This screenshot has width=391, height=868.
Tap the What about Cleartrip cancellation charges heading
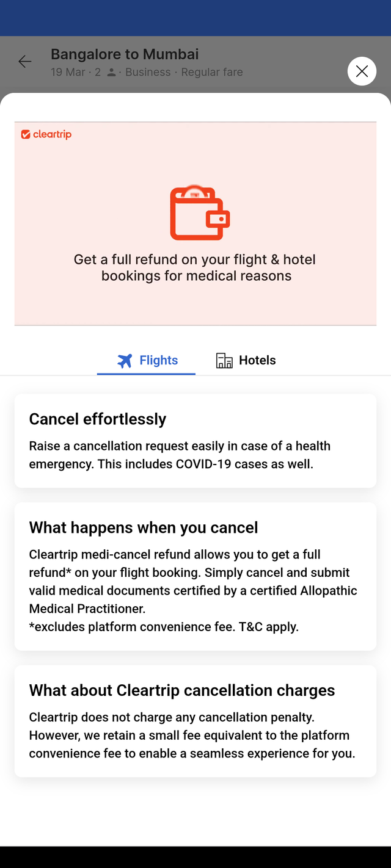click(x=182, y=690)
